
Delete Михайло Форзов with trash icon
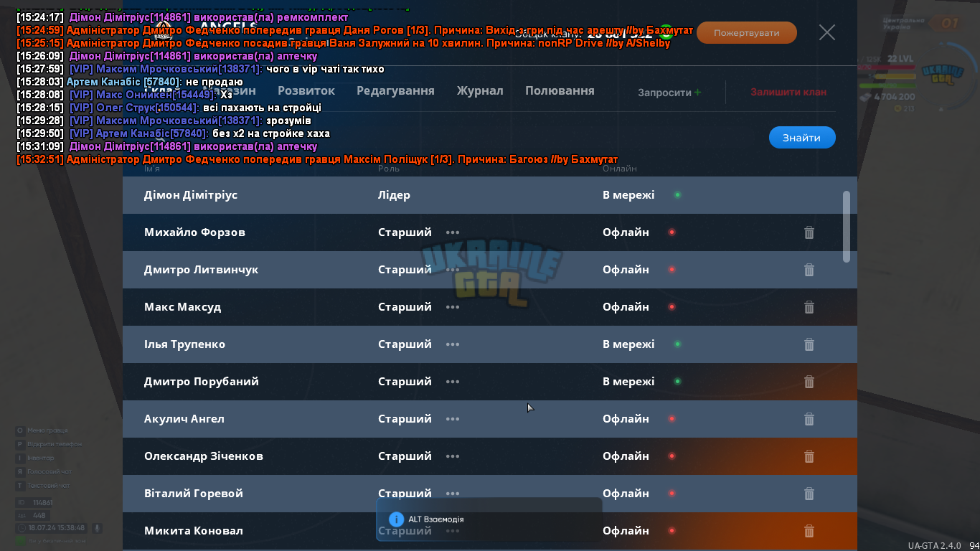coord(809,232)
